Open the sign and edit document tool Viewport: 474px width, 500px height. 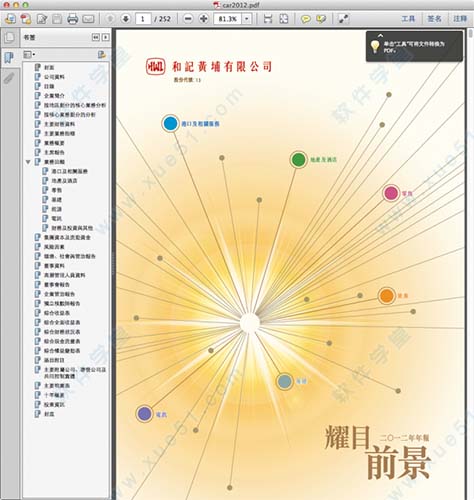click(42, 19)
